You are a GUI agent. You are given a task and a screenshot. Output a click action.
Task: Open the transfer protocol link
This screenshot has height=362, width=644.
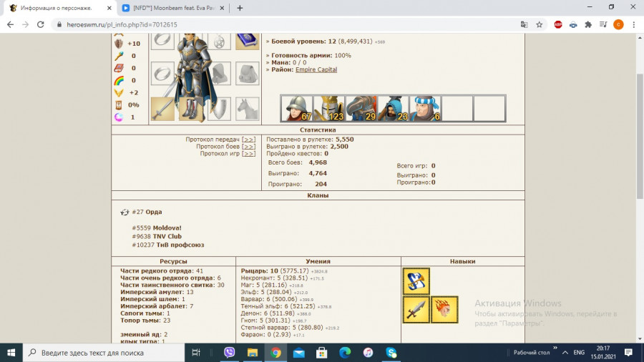coord(248,140)
